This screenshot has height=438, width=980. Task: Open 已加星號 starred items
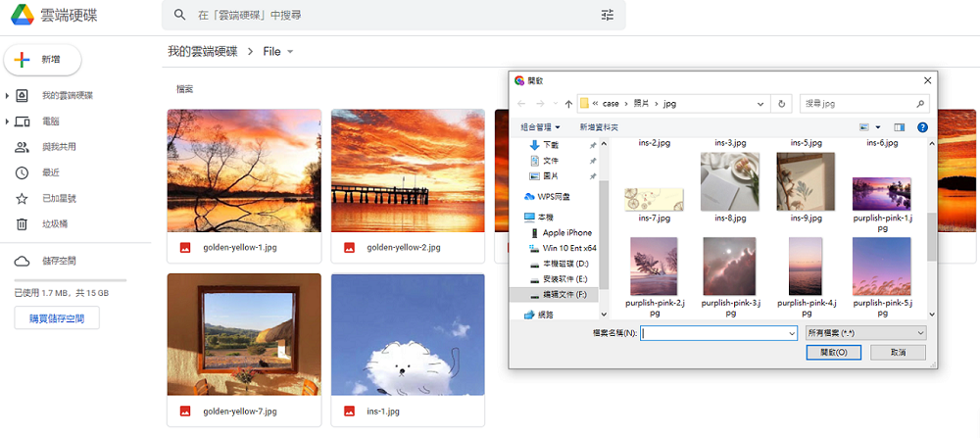point(57,199)
